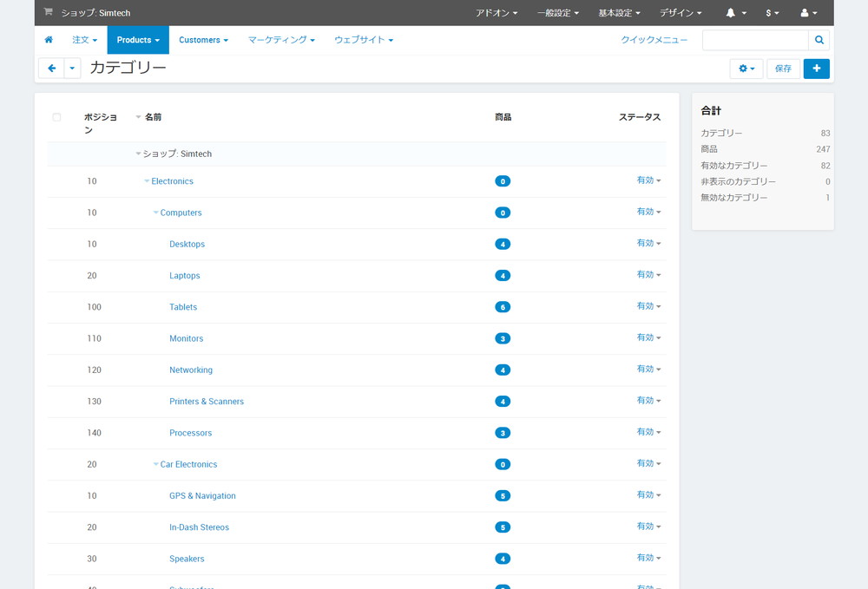
Task: Open status dropdown for Desktops row
Action: pos(648,243)
